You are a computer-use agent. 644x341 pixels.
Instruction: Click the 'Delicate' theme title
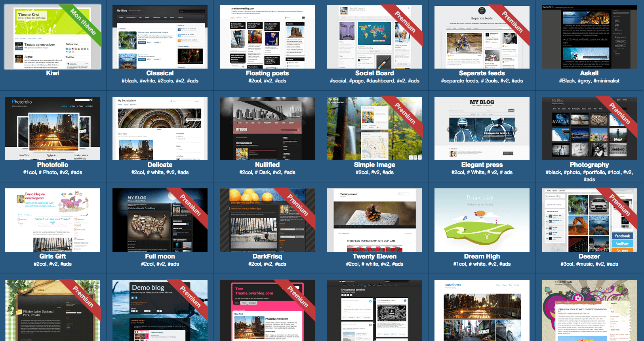click(160, 165)
